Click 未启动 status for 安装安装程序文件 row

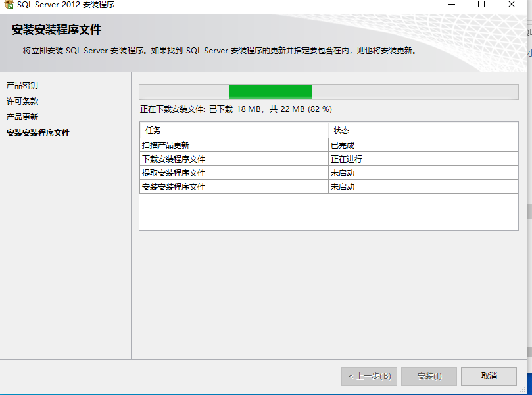(423, 187)
